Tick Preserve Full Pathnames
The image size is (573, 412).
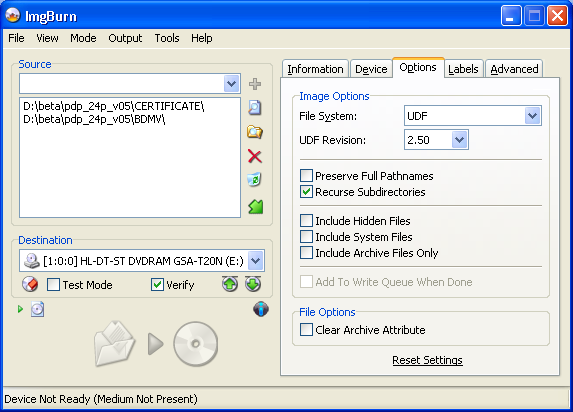(x=306, y=176)
